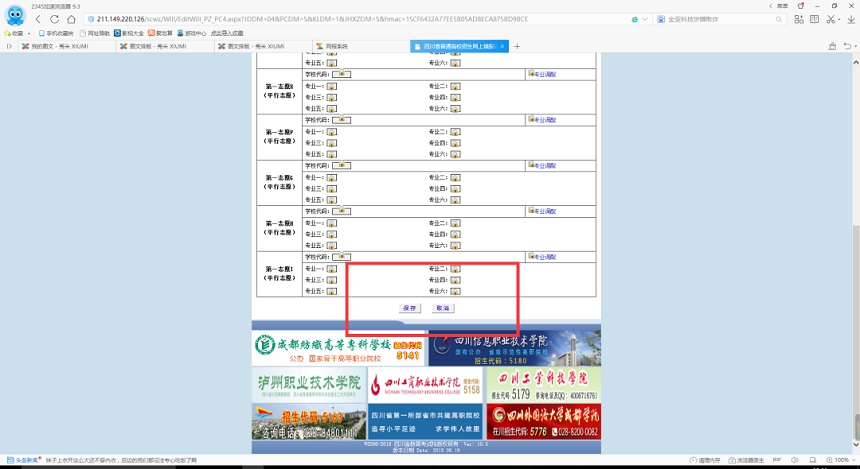Click 专业二 picker icon in last volunteer row
860x469 pixels.
tap(455, 269)
